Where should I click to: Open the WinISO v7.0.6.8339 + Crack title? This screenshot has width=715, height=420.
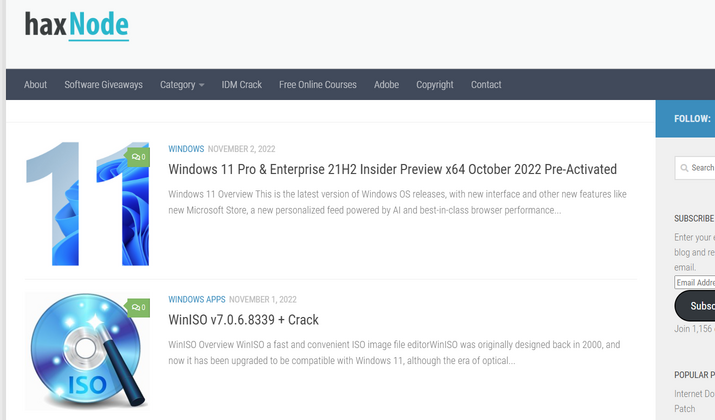point(243,320)
